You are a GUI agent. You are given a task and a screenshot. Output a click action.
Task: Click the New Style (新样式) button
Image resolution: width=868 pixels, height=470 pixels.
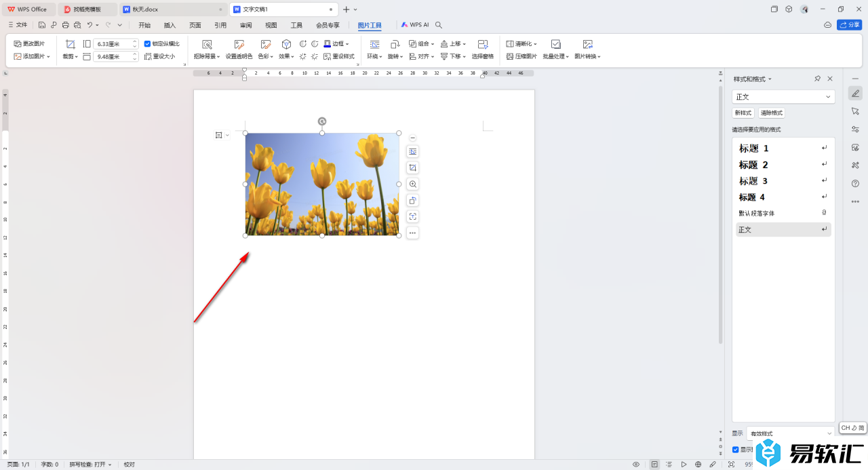[x=743, y=113]
